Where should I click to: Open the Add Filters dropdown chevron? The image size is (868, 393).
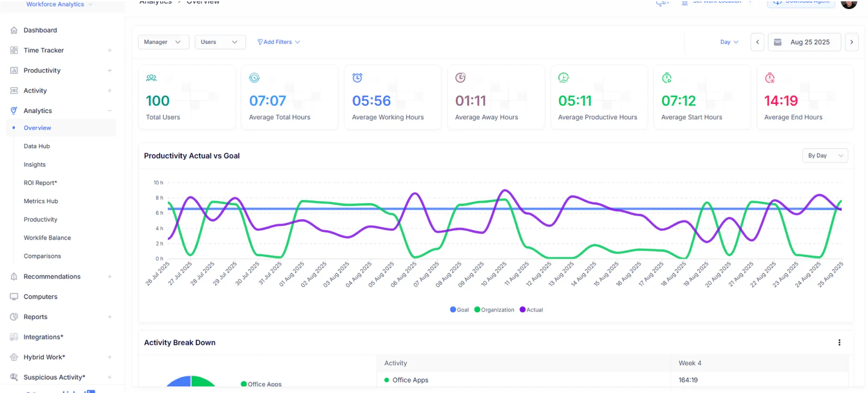pos(297,42)
